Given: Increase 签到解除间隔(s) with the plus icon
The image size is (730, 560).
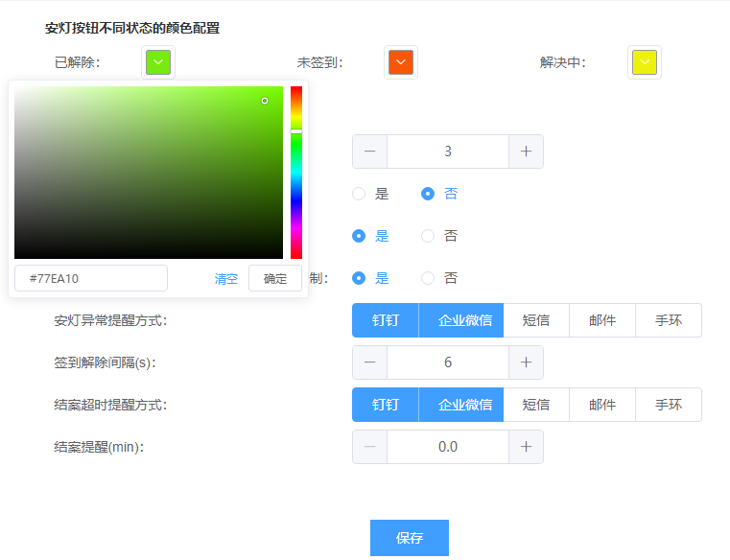Looking at the screenshot, I should 526,362.
